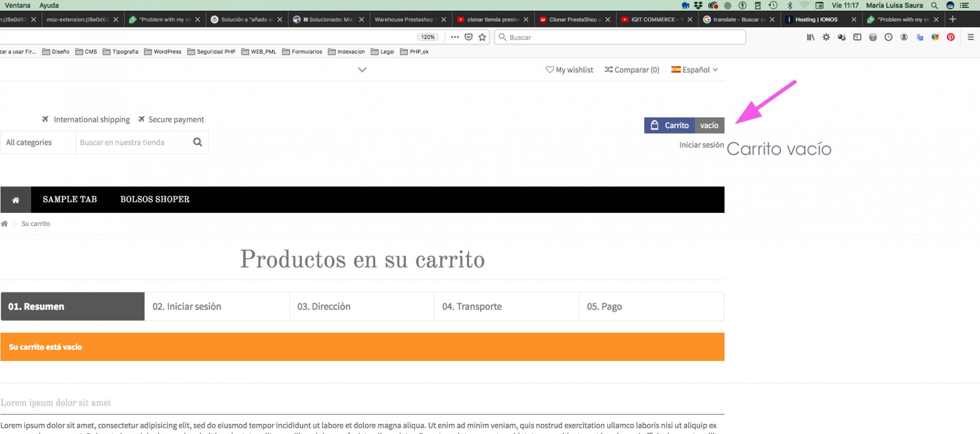Expand the Español language dropdown

pyautogui.click(x=695, y=70)
